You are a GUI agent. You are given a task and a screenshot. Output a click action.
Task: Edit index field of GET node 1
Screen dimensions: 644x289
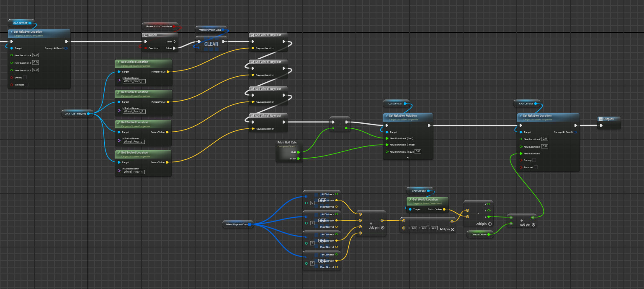pos(312,223)
